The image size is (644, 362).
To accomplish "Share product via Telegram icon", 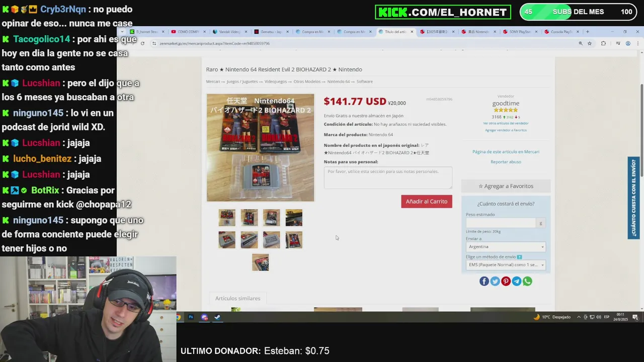I will coord(517,281).
